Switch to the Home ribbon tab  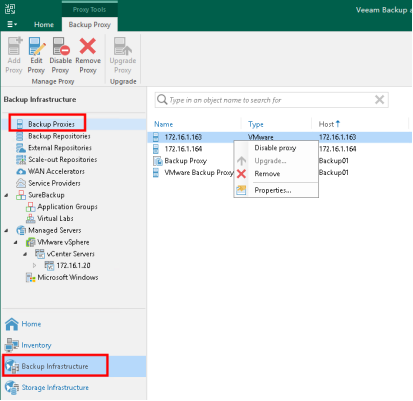point(44,25)
